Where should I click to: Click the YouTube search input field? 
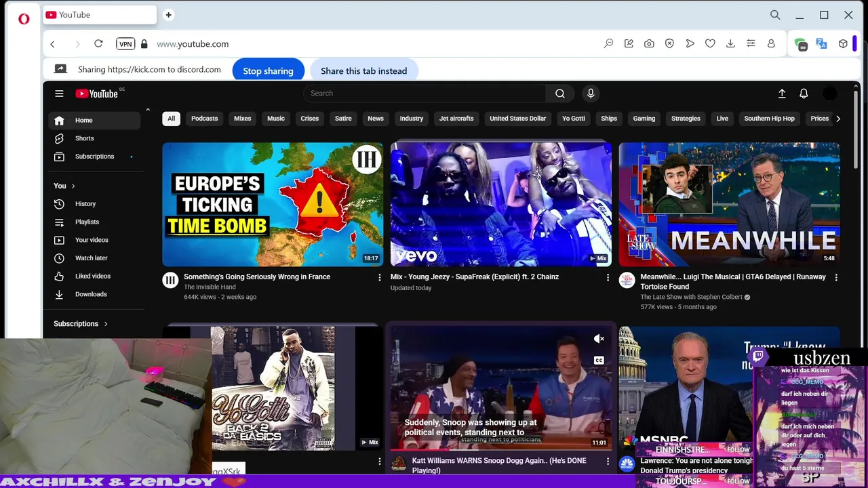(x=425, y=94)
